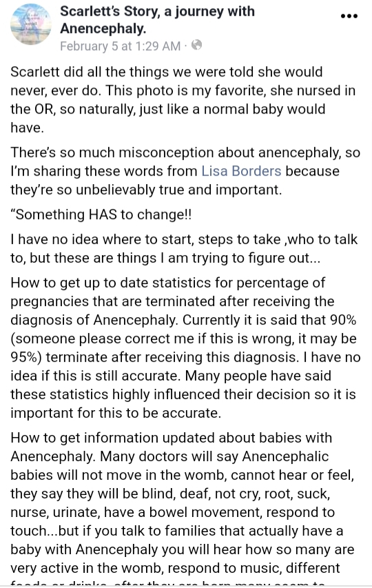The width and height of the screenshot is (372, 588).
Task: Tap the line starting "95%) terminate after receiving"
Action: coord(185,357)
